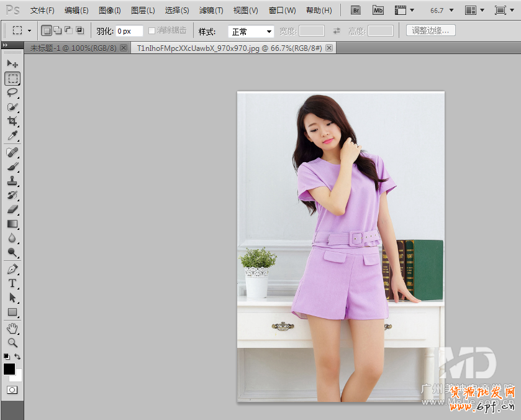Swap foreground and background colors
The height and width of the screenshot is (420, 521).
click(x=17, y=357)
